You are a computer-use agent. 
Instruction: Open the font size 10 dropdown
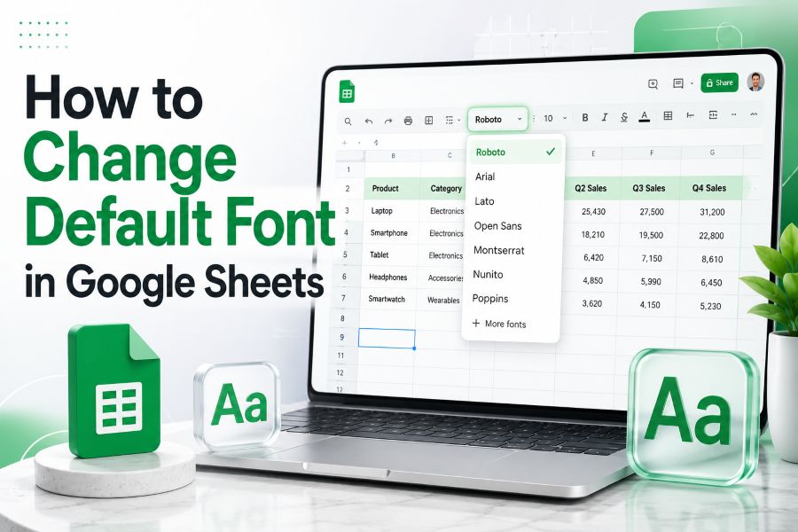554,118
